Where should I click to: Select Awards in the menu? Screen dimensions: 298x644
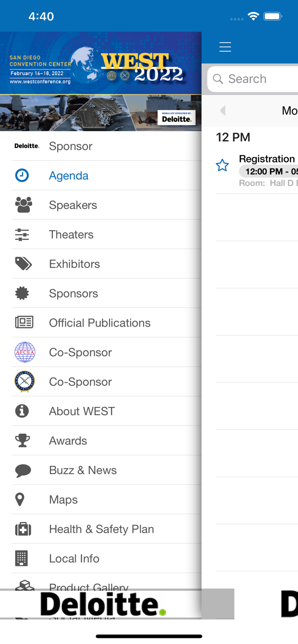[x=68, y=441]
